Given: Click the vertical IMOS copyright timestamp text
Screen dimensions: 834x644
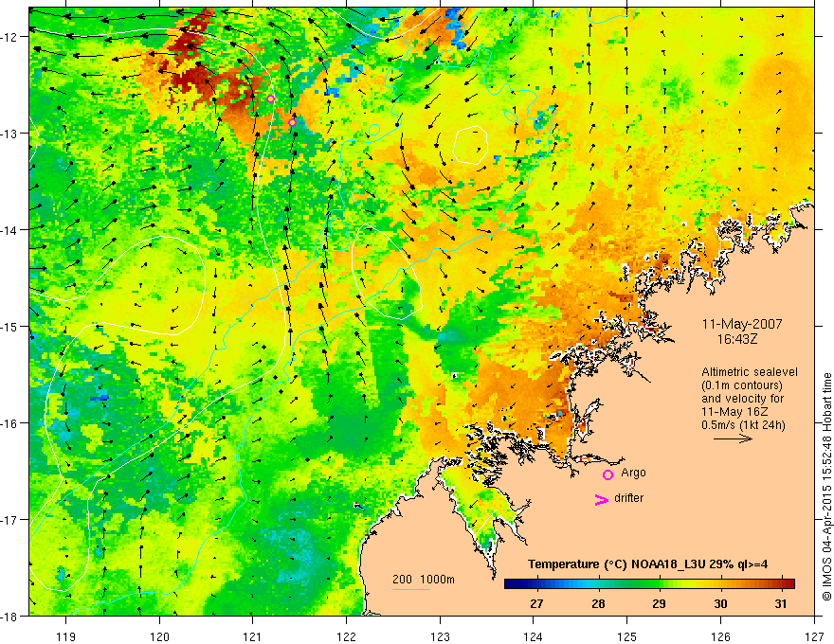Looking at the screenshot, I should (826, 487).
